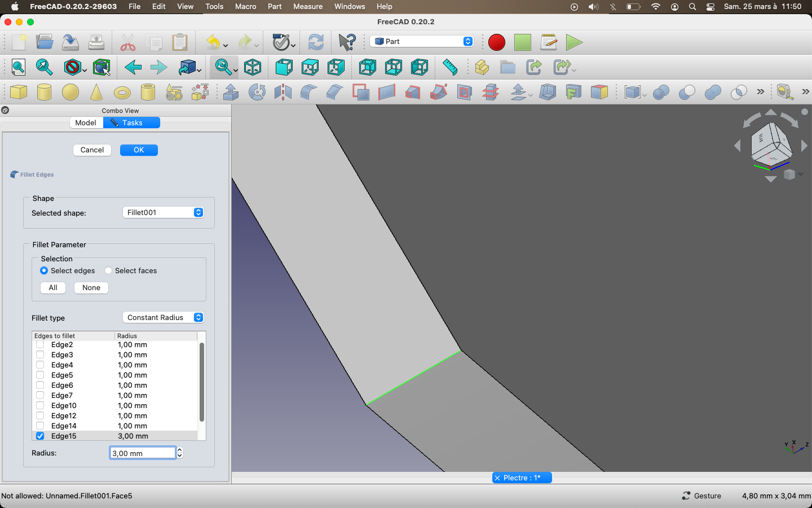Screen dimensions: 812x508
Task: Confirm the fillet with OK
Action: (139, 150)
